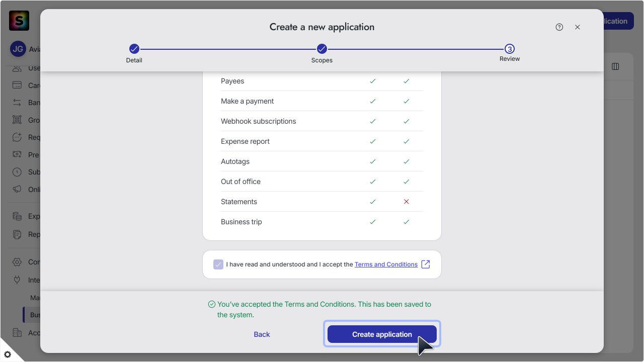Image resolution: width=644 pixels, height=362 pixels.
Task: Click the Create application button
Action: click(x=382, y=334)
